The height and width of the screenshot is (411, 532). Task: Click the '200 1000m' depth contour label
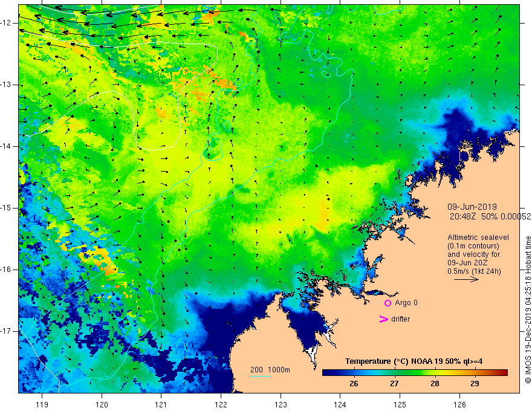coord(270,370)
